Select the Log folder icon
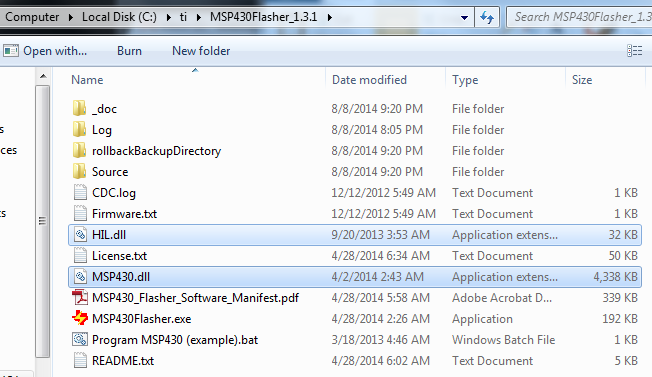Viewport: 652px width, 377px height. point(79,130)
